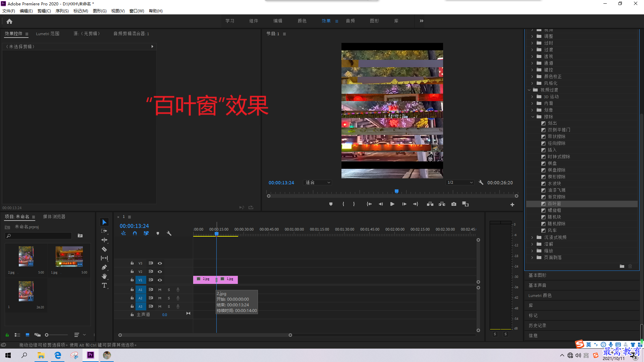Mute audio track A1
Viewport: 644px width, 362px height.
point(160,290)
